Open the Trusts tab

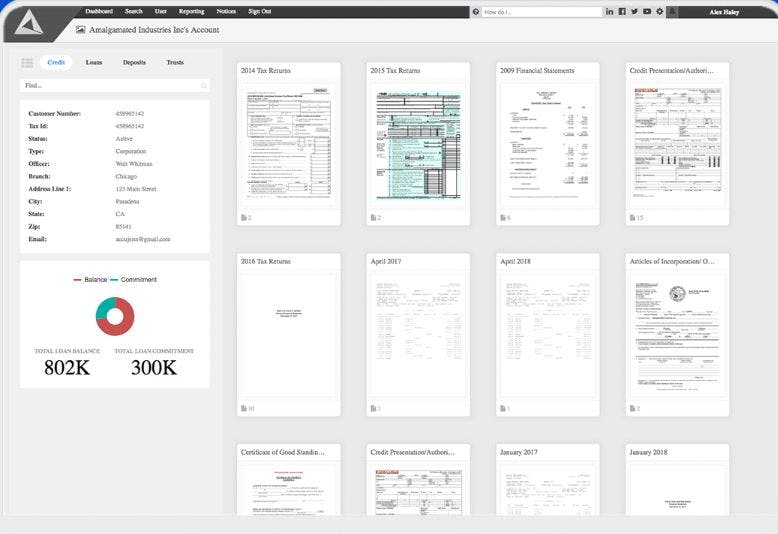pyautogui.click(x=175, y=63)
